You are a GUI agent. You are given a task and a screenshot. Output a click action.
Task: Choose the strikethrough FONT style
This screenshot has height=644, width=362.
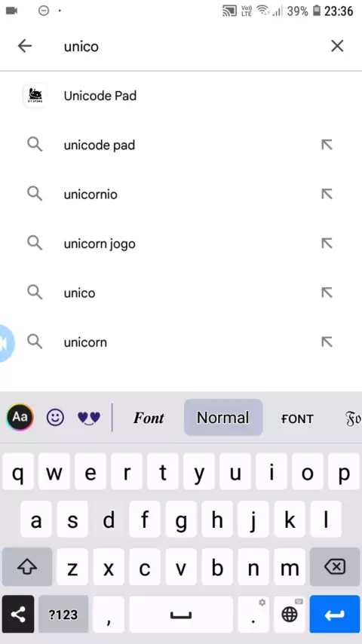297,419
